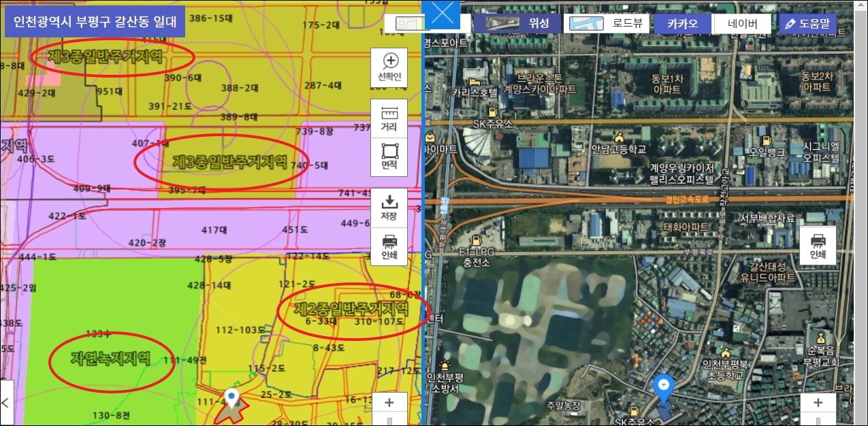Click parcel label 417대
The height and width of the screenshot is (426, 868).
[215, 230]
